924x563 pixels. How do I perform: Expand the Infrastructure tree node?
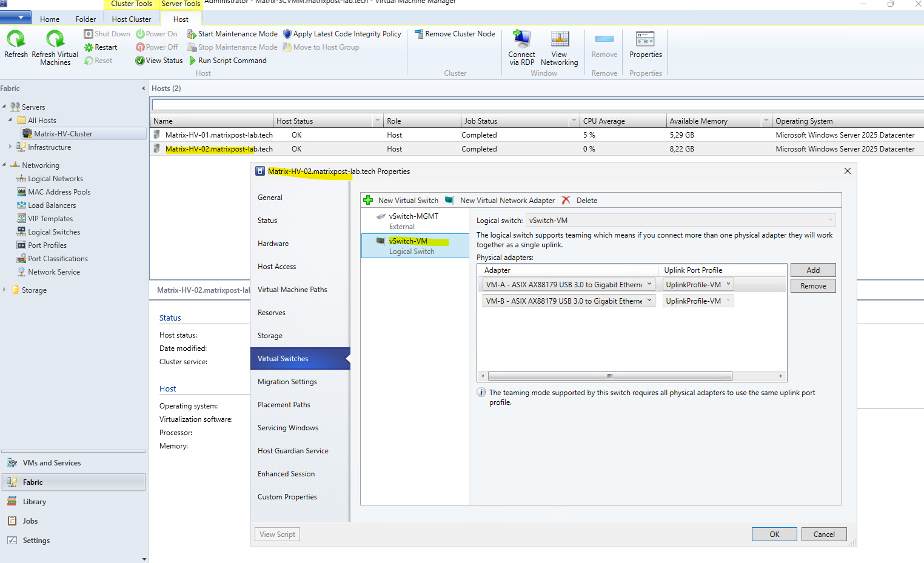(10, 147)
